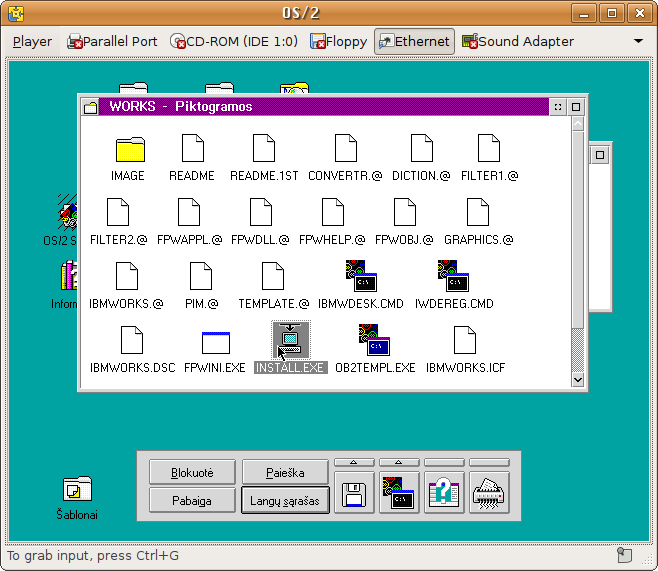
Task: Click the WORKS window scrollbar up arrow
Action: pos(578,124)
